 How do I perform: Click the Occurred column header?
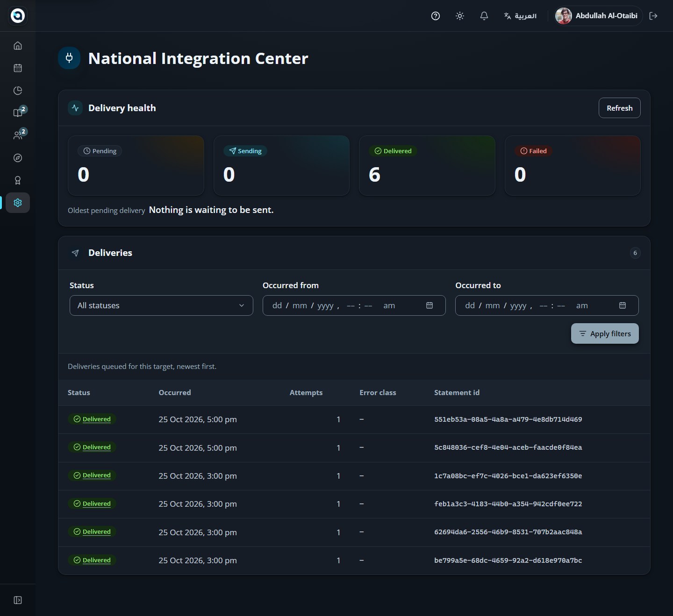pyautogui.click(x=175, y=393)
